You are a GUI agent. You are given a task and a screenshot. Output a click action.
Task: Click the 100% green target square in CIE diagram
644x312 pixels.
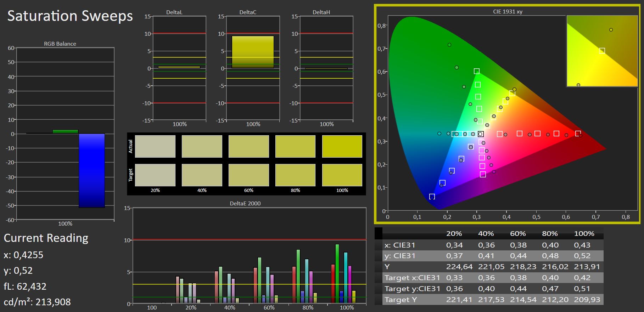tap(477, 71)
